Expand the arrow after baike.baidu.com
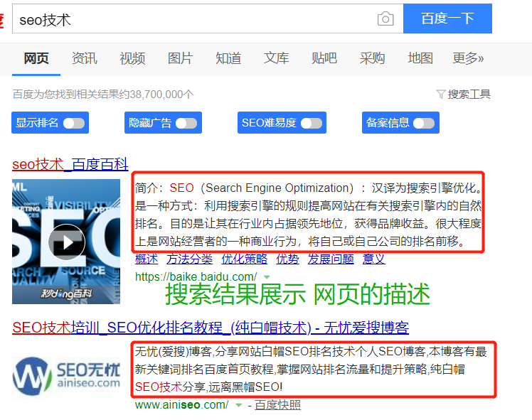This screenshot has width=532, height=420. tap(267, 277)
